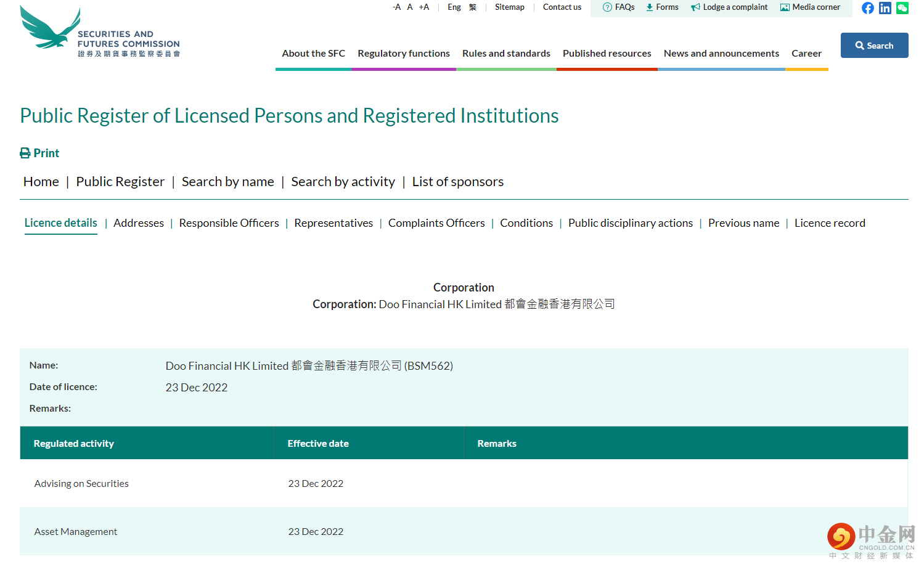This screenshot has height=567, width=924.
Task: Open the Media corner link
Action: pos(810,7)
